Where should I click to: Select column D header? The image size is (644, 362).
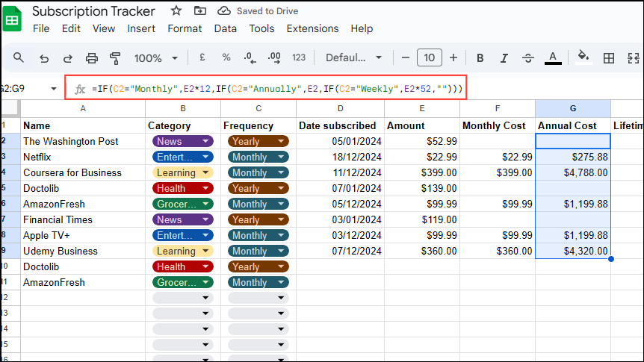coord(340,109)
